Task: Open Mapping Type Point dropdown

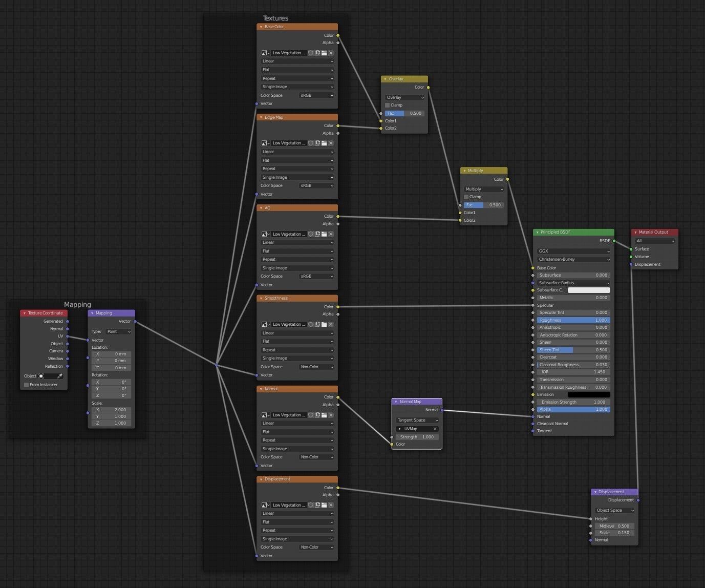Action: point(118,331)
